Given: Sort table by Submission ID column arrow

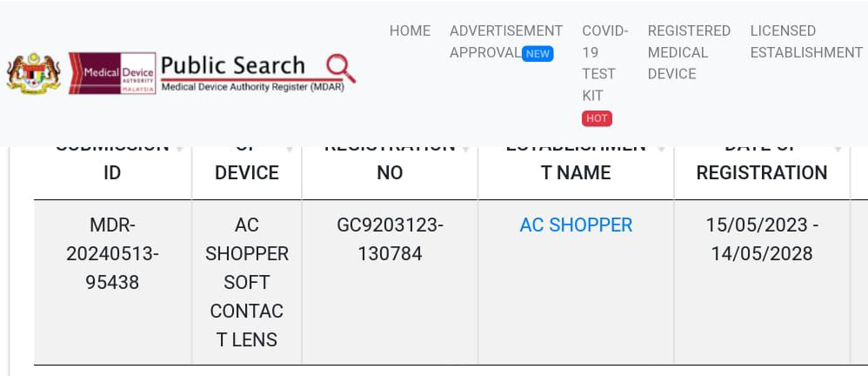Looking at the screenshot, I should pos(180,149).
